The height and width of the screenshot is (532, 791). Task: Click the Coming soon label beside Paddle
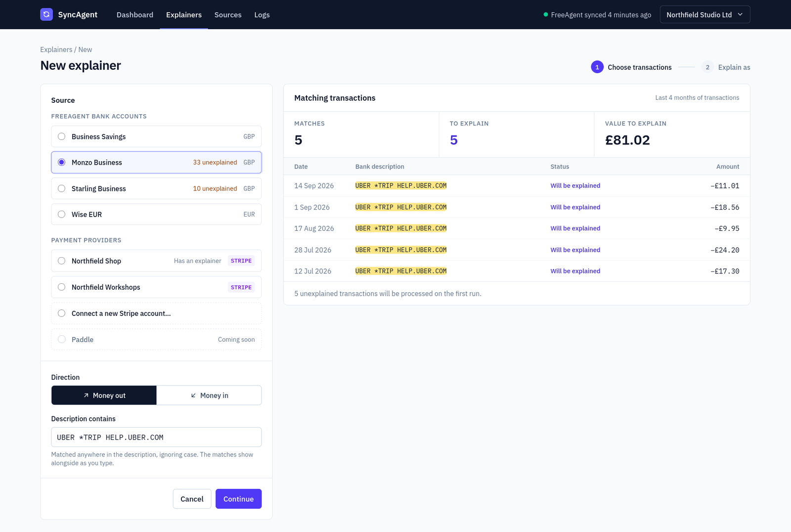pos(236,339)
